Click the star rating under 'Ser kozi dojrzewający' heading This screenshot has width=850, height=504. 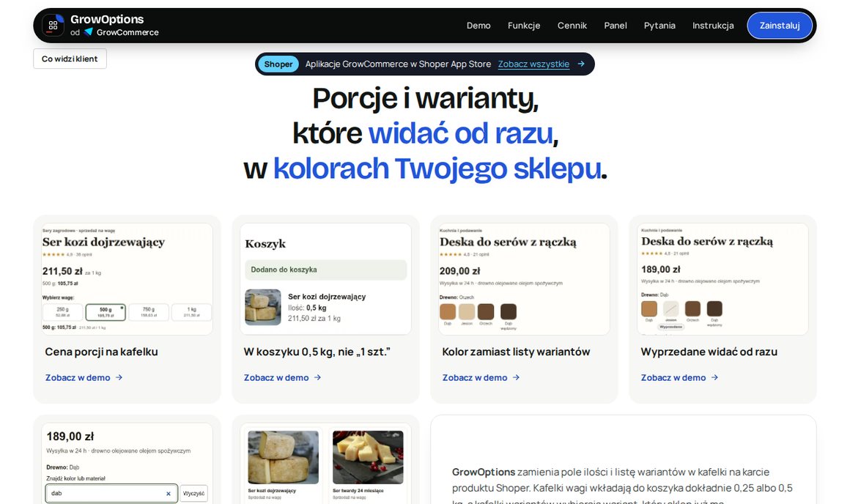[x=53, y=255]
